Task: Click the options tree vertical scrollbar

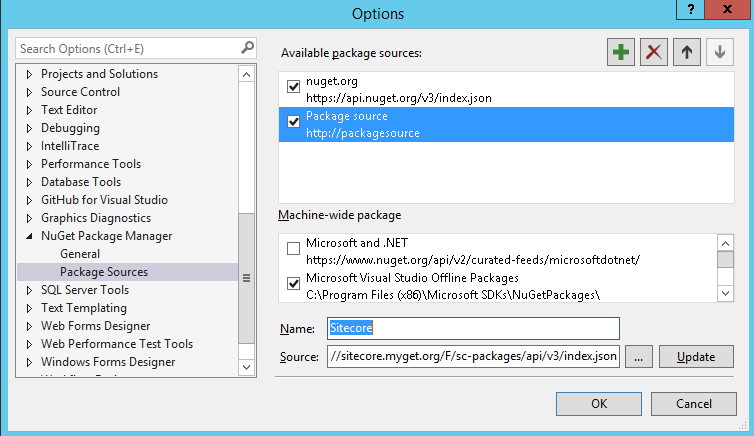Action: coord(246,277)
